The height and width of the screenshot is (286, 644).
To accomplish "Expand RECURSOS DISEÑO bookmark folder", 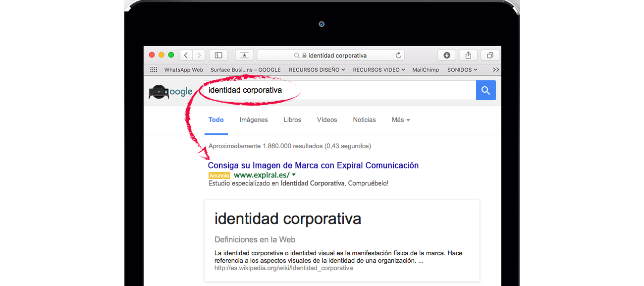I will pos(317,70).
